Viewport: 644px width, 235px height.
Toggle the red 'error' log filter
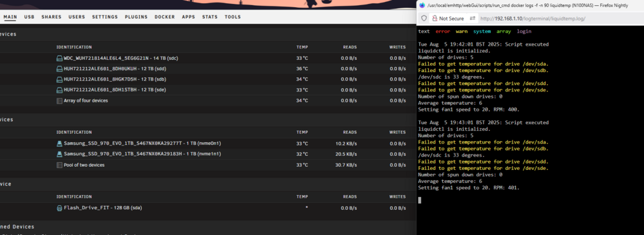coord(443,31)
